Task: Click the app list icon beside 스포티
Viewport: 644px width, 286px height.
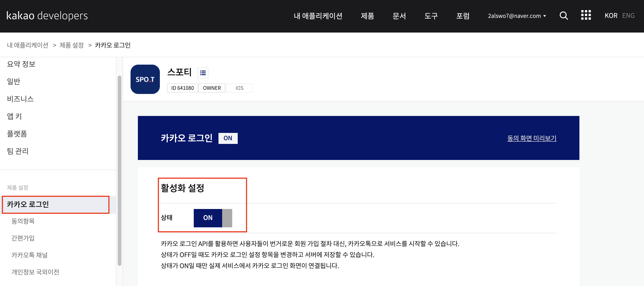Action: 203,73
